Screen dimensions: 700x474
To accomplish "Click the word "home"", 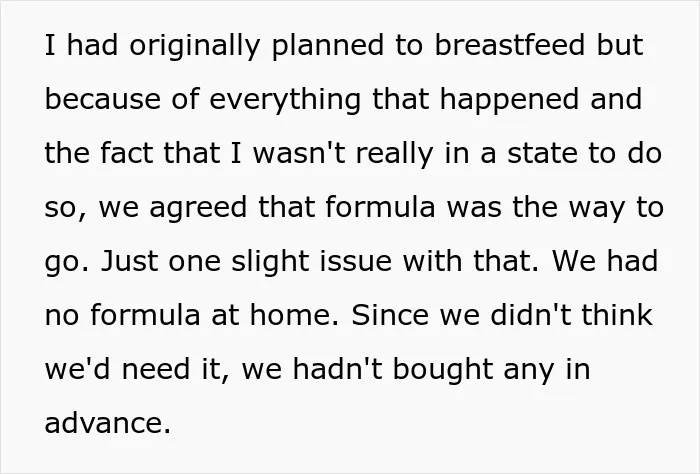I will (x=292, y=315).
